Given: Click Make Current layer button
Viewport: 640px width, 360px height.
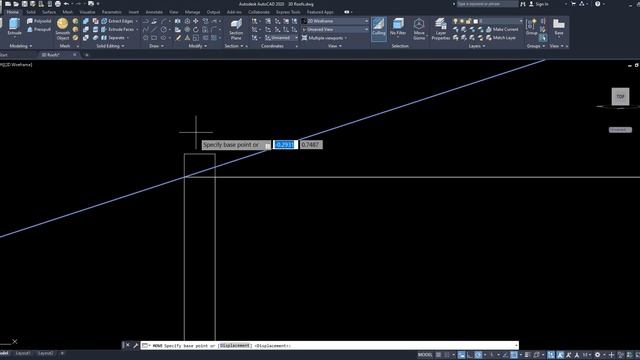Looking at the screenshot, I should (502, 29).
